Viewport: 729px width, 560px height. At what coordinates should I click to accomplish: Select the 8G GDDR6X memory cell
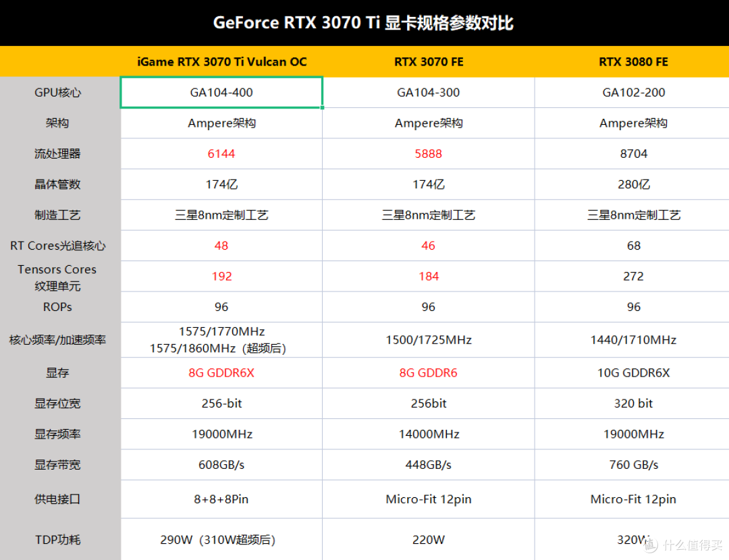point(221,372)
